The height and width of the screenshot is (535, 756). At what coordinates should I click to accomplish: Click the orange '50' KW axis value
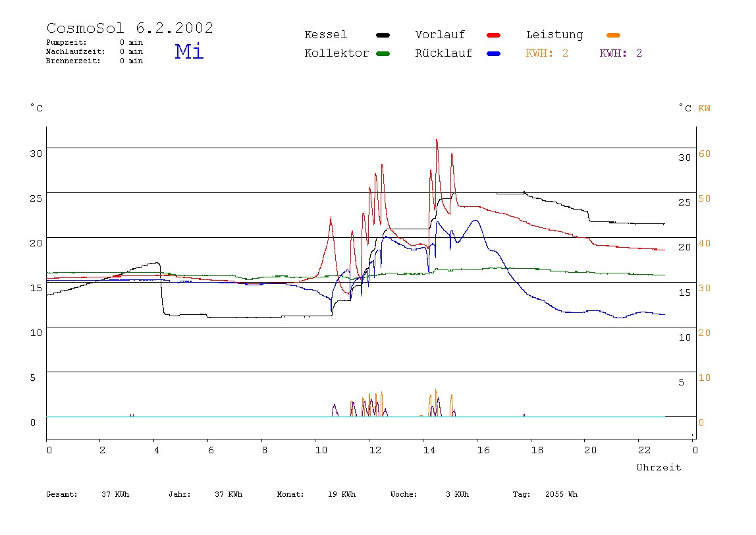tap(705, 198)
